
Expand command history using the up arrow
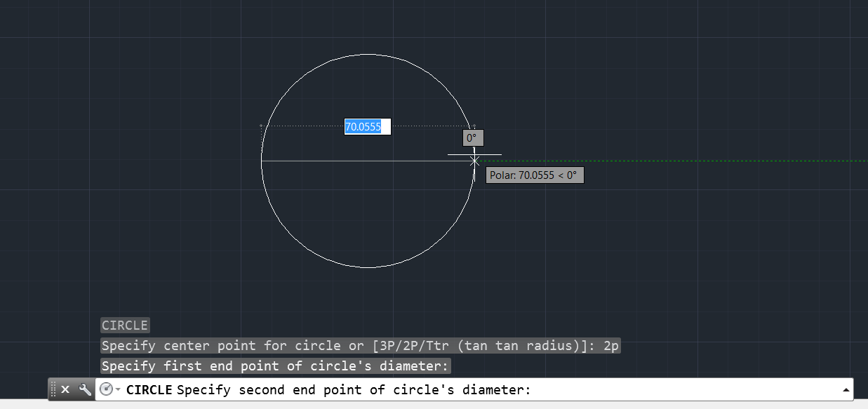[846, 389]
